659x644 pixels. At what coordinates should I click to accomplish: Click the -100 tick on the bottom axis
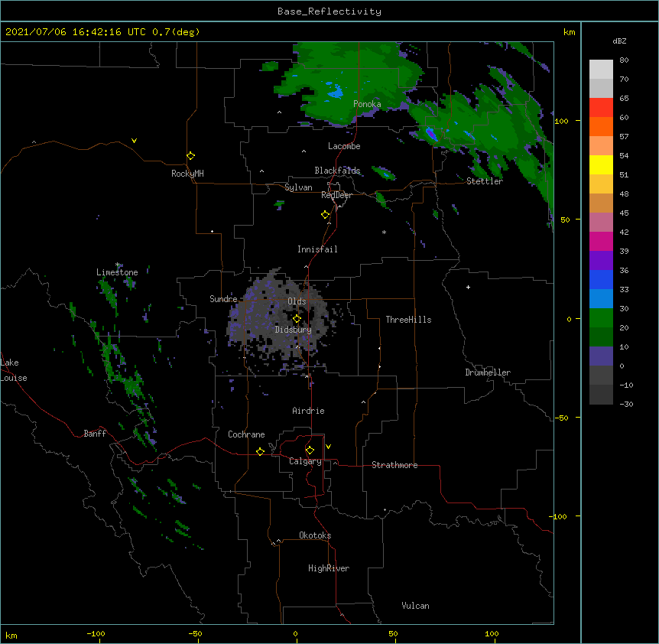click(96, 633)
